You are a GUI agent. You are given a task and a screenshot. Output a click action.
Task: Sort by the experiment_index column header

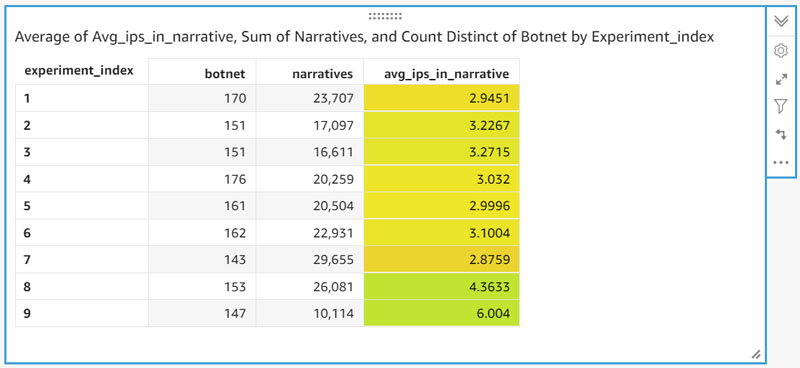tap(79, 71)
